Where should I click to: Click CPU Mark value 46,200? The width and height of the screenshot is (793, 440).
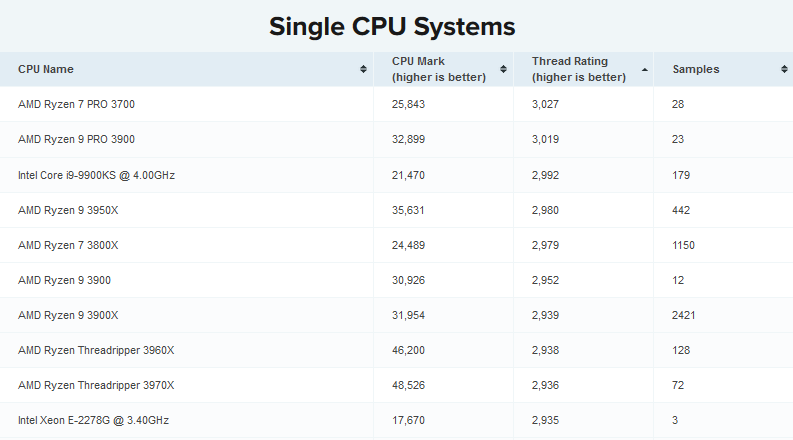click(x=408, y=350)
